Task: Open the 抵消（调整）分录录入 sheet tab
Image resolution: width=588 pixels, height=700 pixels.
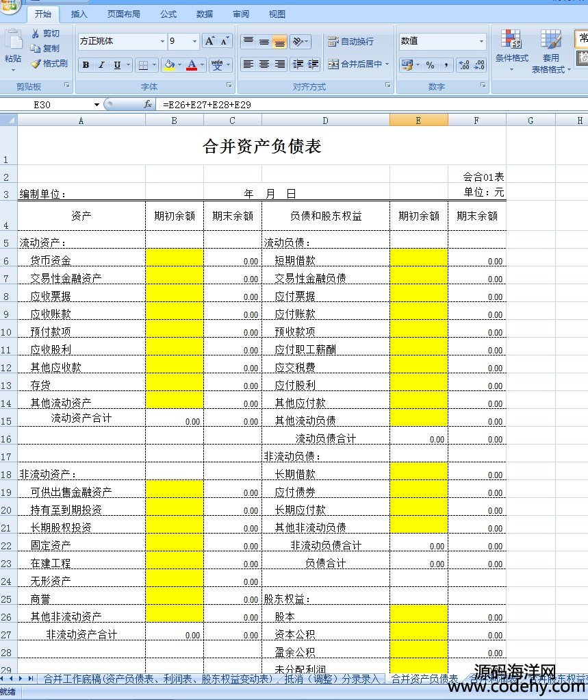Action: (333, 679)
